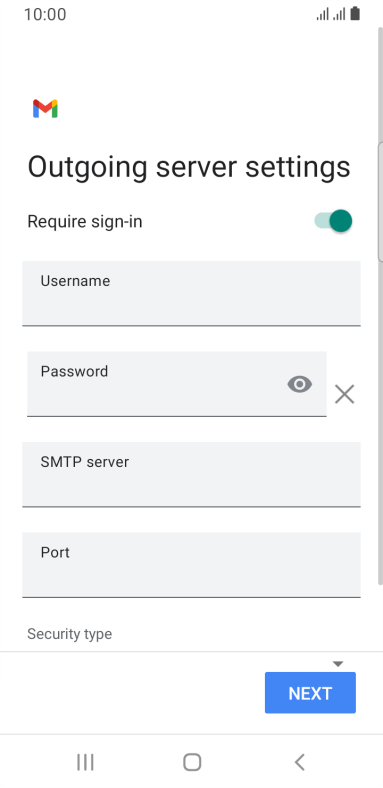Tap the back navigation arrow
The height and width of the screenshot is (788, 383).
pyautogui.click(x=300, y=762)
